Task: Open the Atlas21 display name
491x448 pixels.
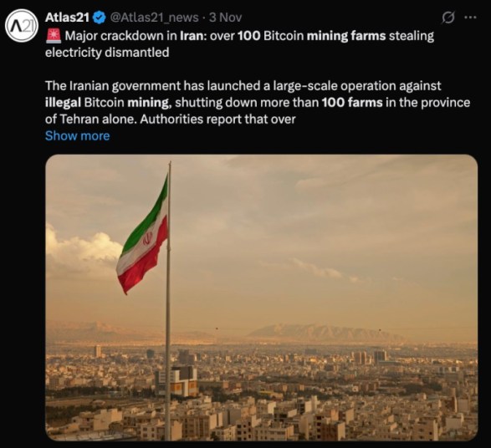Action: (67, 18)
